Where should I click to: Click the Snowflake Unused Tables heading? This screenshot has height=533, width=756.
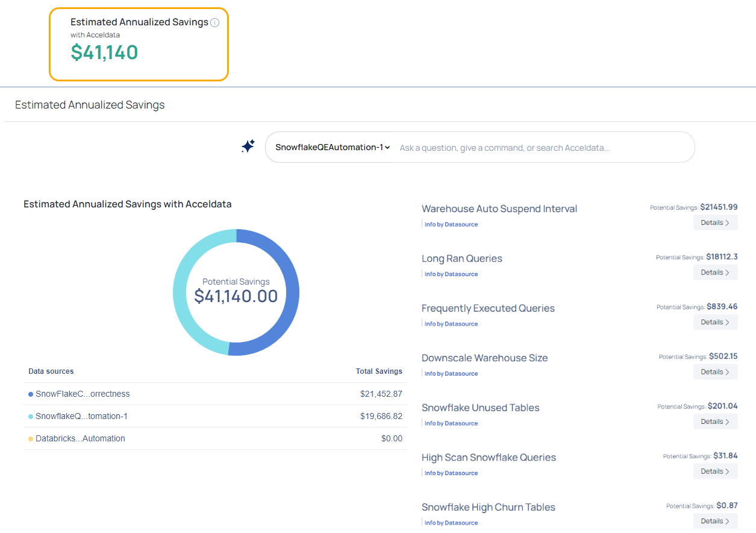[x=481, y=408]
